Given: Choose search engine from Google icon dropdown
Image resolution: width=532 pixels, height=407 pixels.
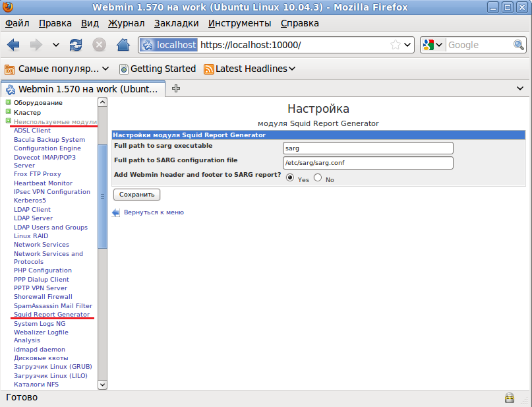Looking at the screenshot, I should pyautogui.click(x=432, y=45).
